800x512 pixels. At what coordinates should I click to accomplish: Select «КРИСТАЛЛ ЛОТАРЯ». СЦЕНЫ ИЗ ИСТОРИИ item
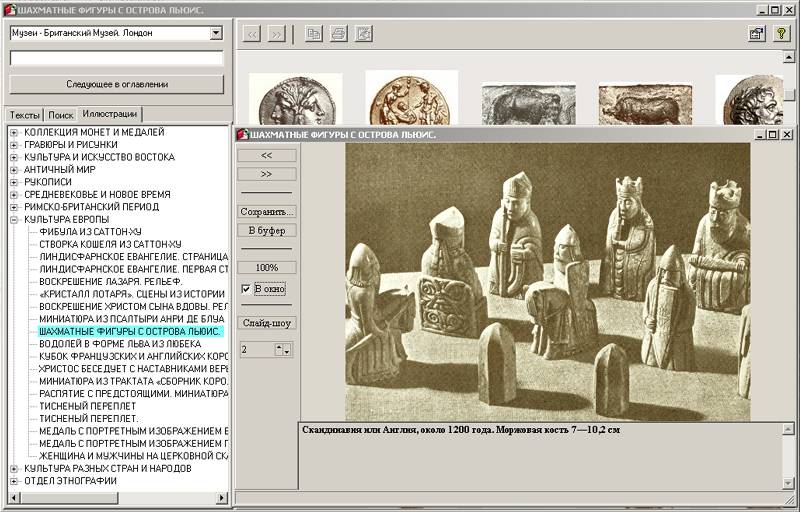coord(132,294)
